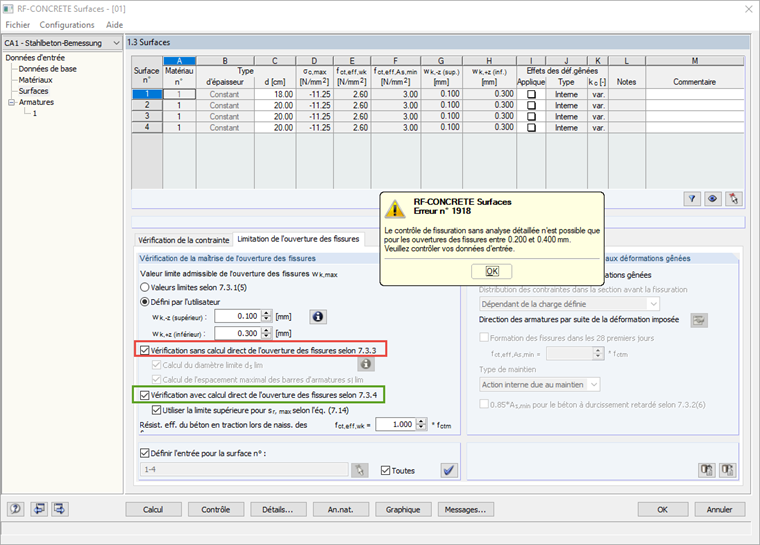The height and width of the screenshot is (545, 760).
Task: Click the next table arrow icon at bottom left
Action: (60, 509)
